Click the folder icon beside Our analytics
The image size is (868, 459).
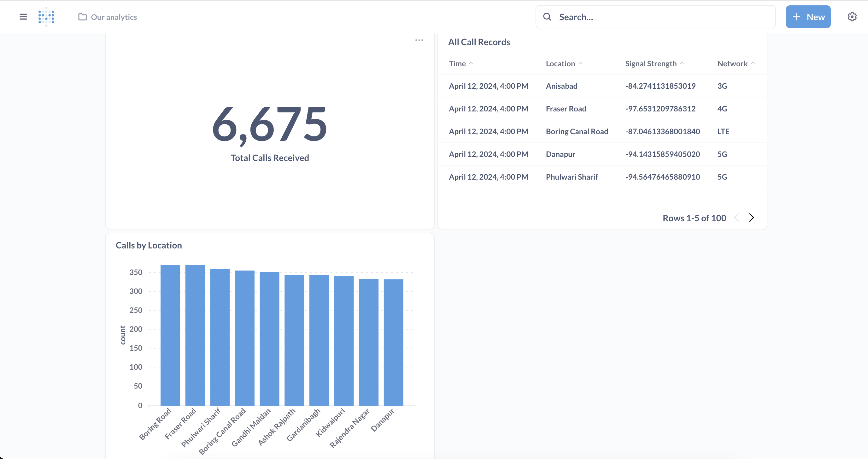[x=82, y=17]
